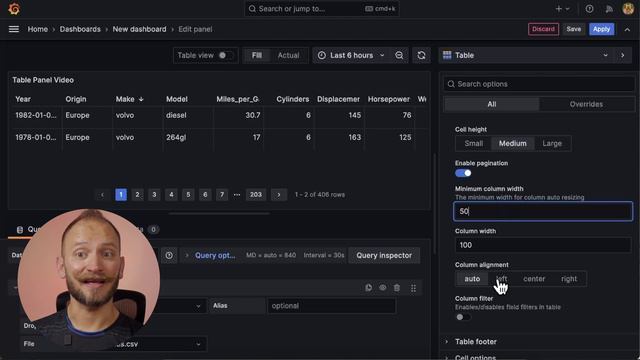640x360 pixels.
Task: Click the Save button
Action: (573, 29)
